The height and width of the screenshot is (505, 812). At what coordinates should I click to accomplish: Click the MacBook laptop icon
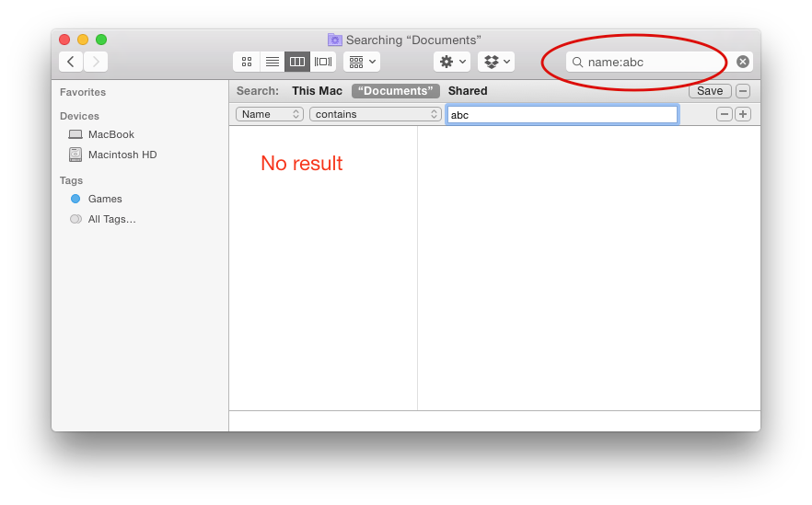tap(75, 134)
